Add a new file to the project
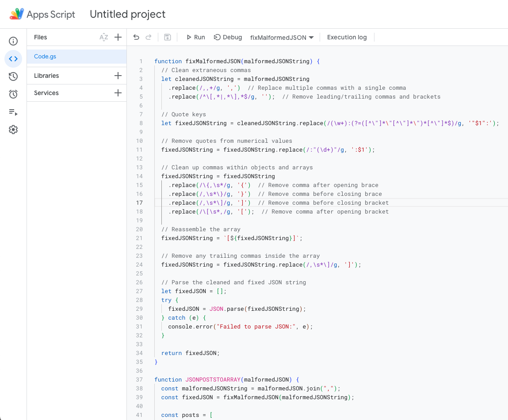The image size is (508, 420). click(x=118, y=37)
